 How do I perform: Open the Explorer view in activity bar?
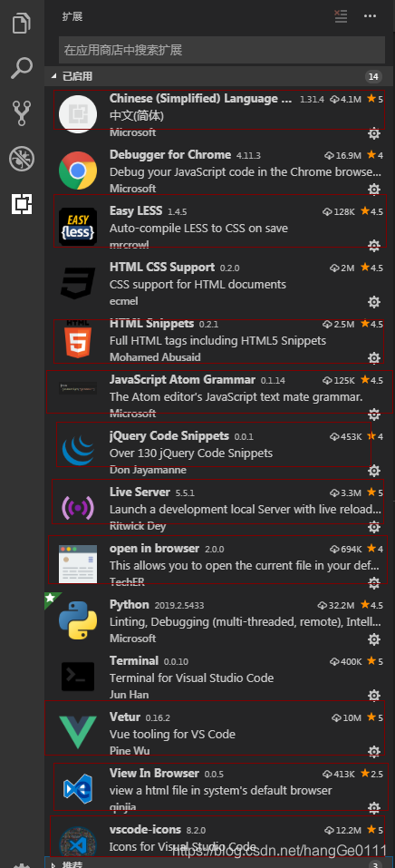[x=22, y=24]
